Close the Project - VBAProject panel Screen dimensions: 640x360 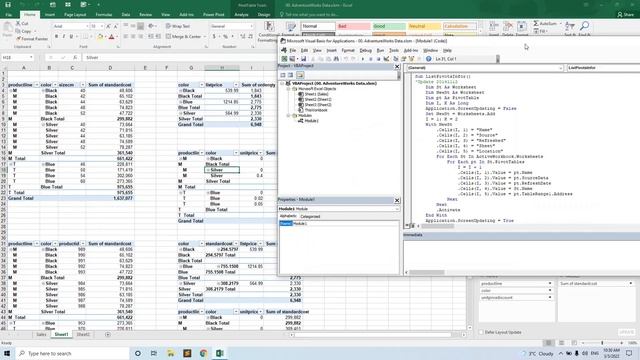click(397, 66)
